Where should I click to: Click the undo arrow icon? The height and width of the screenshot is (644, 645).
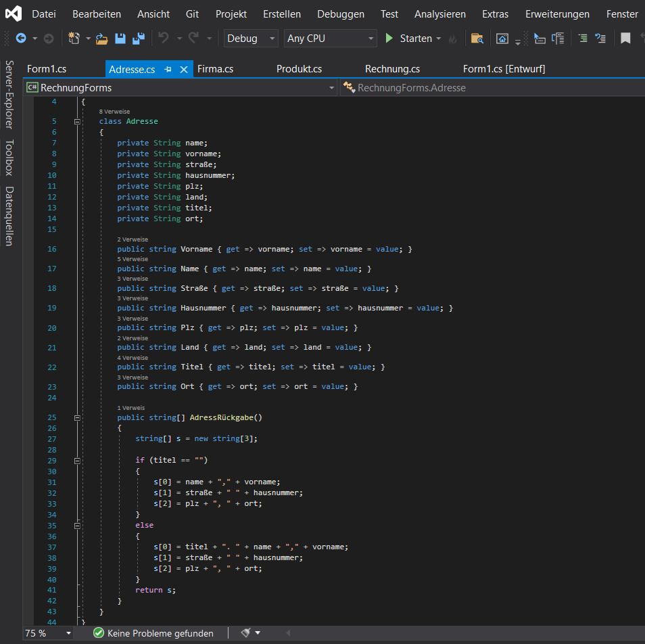[x=164, y=39]
